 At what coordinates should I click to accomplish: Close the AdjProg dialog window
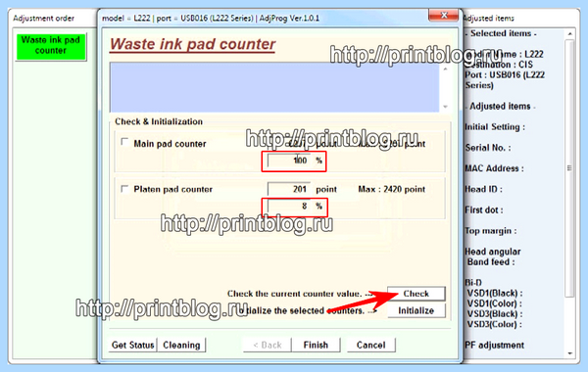point(444,16)
